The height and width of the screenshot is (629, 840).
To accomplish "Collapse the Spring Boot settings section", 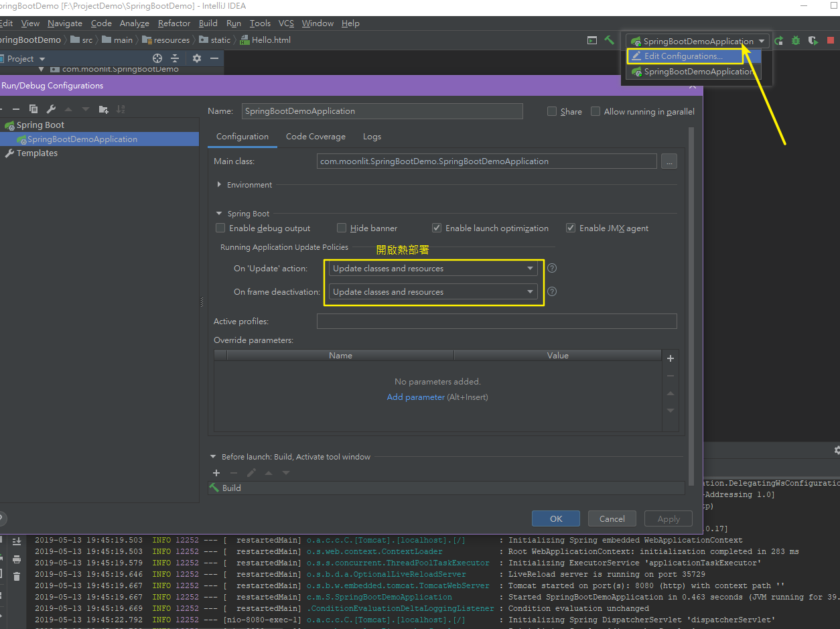I will (219, 214).
